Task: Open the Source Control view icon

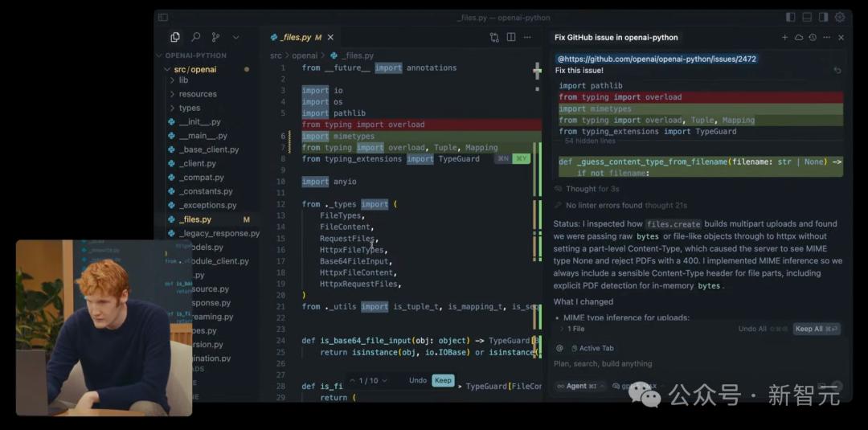Action: (x=215, y=37)
